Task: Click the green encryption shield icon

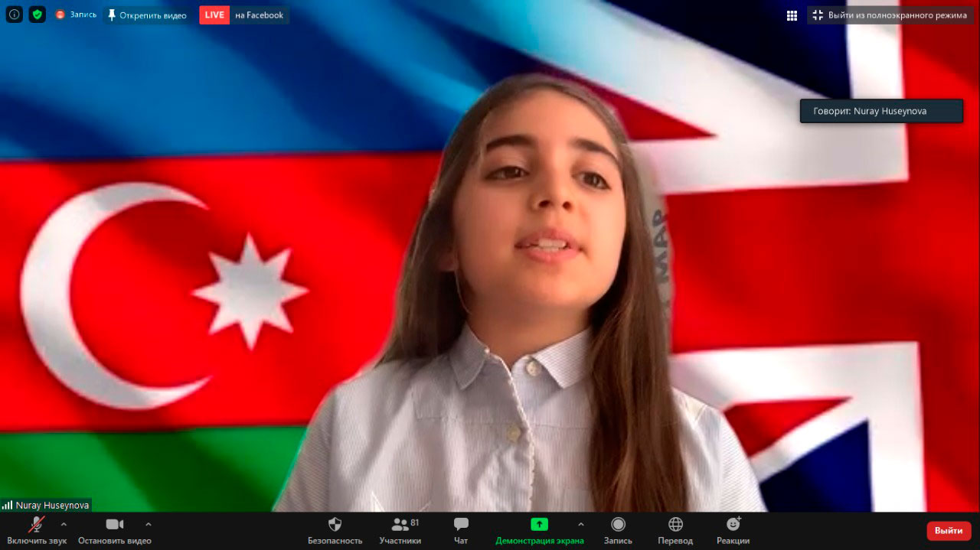Action: pyautogui.click(x=38, y=15)
